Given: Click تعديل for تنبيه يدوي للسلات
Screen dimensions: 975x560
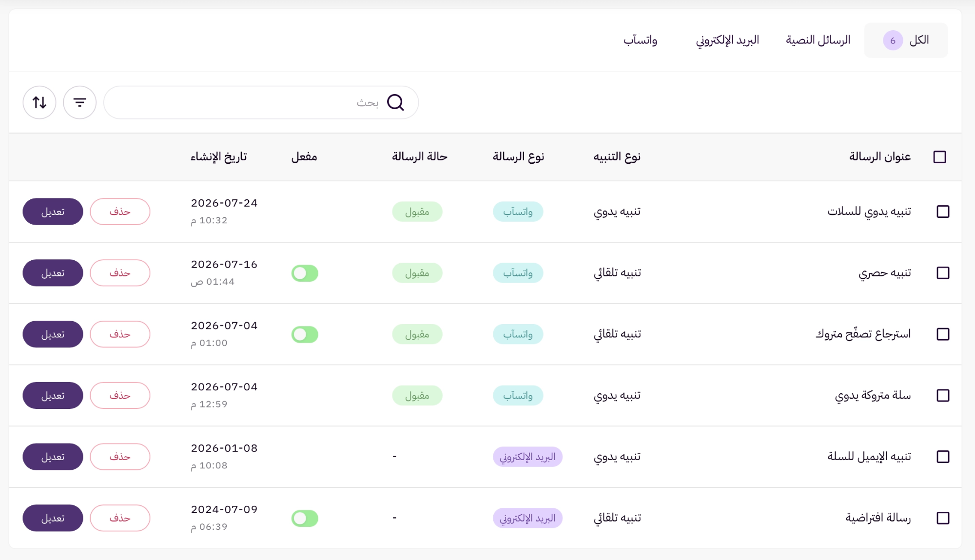Looking at the screenshot, I should coord(53,212).
